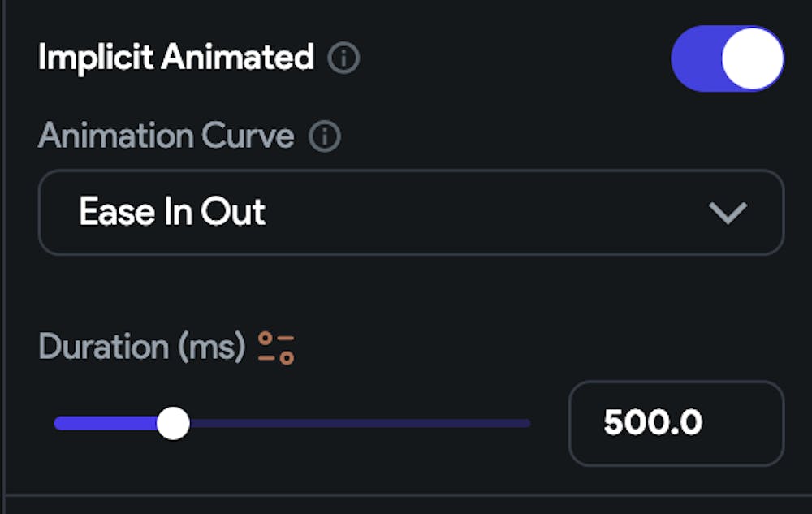Click the Implicit Animated label
Viewport: 812px width, 514px height.
(175, 58)
